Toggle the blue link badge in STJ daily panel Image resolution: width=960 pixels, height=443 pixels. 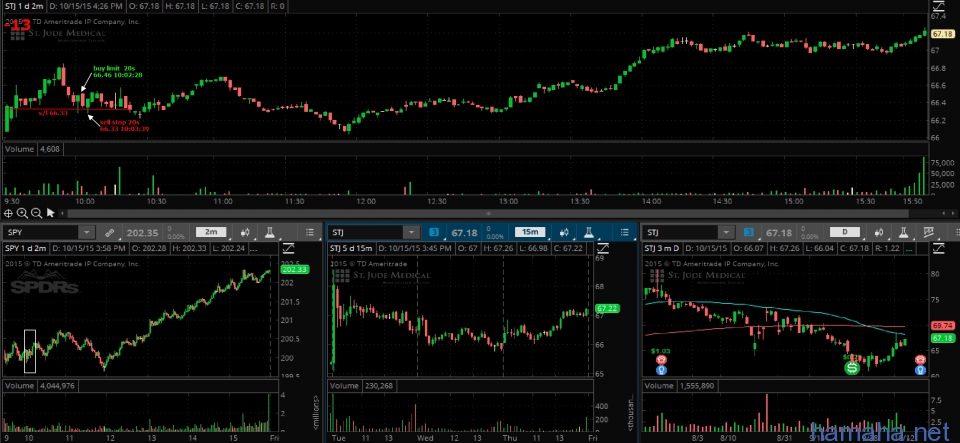click(x=748, y=232)
